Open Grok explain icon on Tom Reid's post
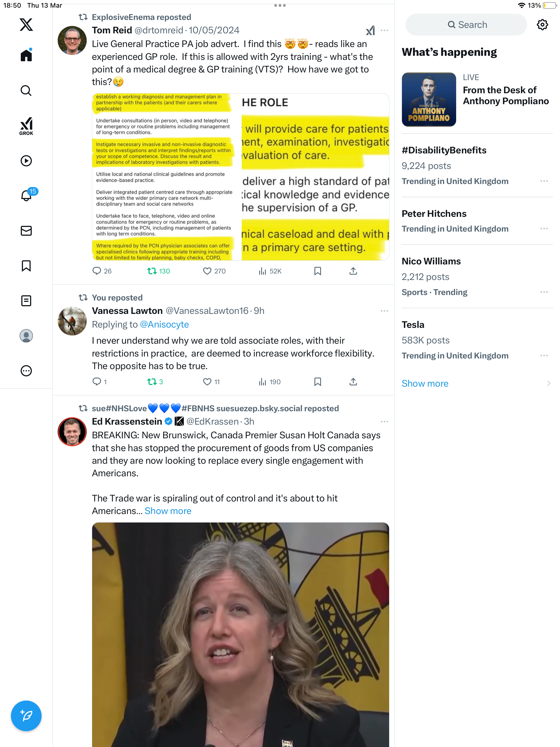The height and width of the screenshot is (747, 560). pos(370,30)
